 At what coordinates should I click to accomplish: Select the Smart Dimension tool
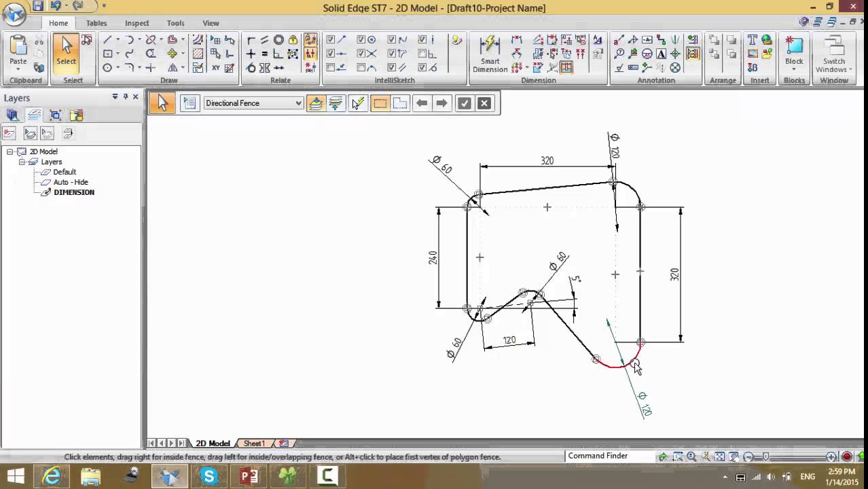coord(490,54)
